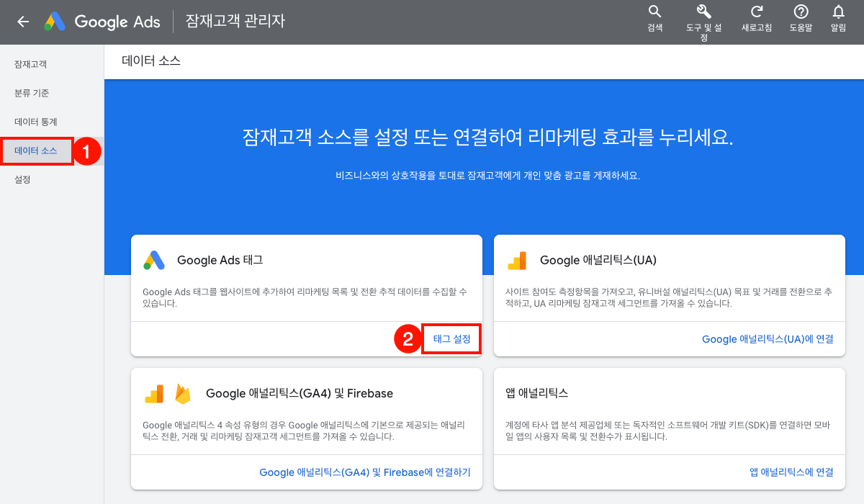This screenshot has height=504, width=864.
Task: Click GA4 및 Firebase에 연결하기 link
Action: click(x=365, y=472)
